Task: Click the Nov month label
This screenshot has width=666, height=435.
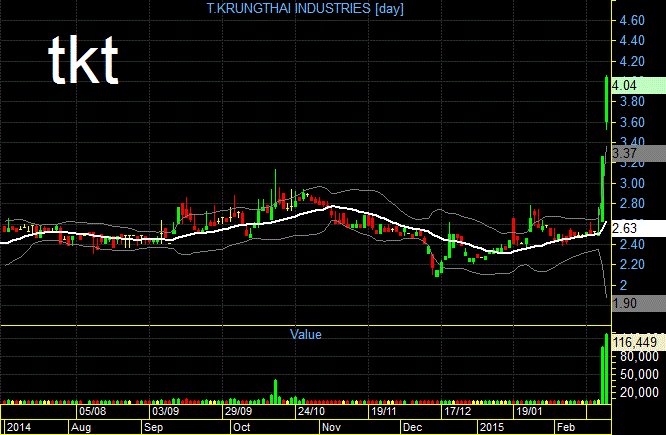Action: pos(331,427)
